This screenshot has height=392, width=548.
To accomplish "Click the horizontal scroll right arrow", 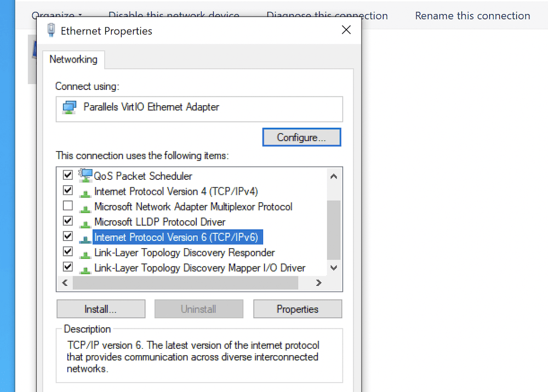I will tap(318, 283).
